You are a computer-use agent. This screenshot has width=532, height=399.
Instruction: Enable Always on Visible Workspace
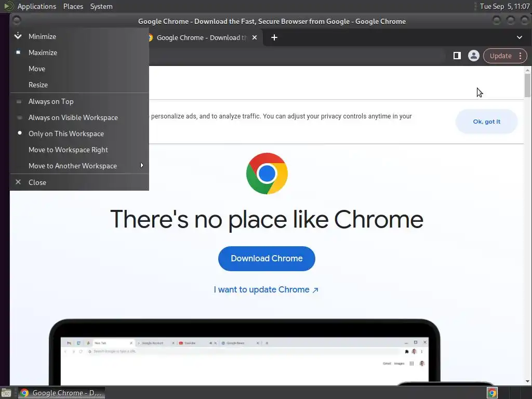[79, 117]
